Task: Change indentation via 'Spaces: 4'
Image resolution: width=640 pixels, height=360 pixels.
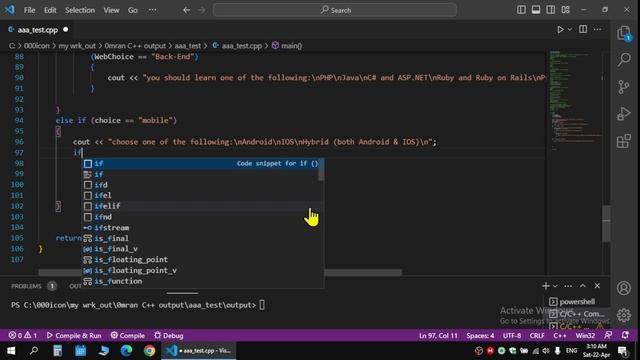Action: pos(480,336)
